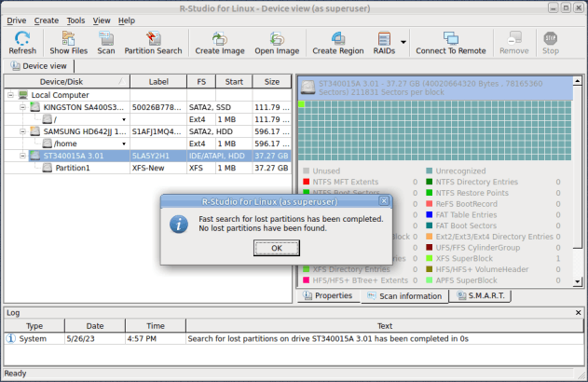Switch to the S.M.A.R.T. tab
The width and height of the screenshot is (588, 382).
tap(481, 295)
